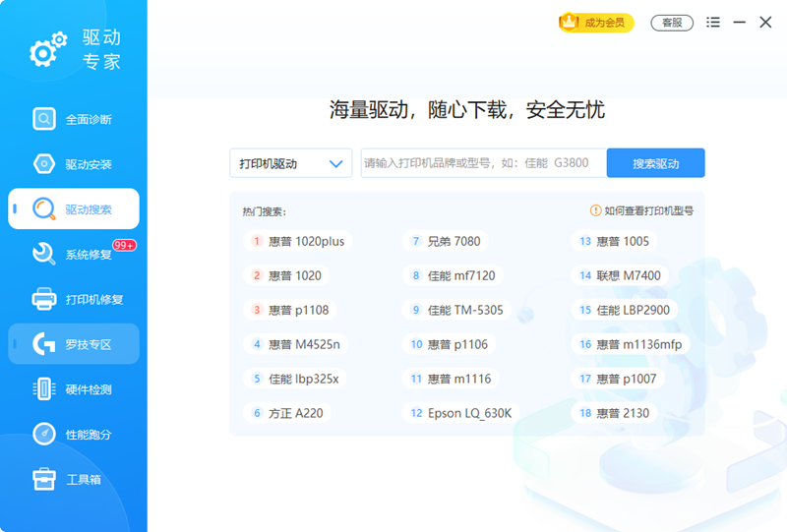787x532 pixels.
Task: Open the hamburger list menu icon
Action: point(712,22)
